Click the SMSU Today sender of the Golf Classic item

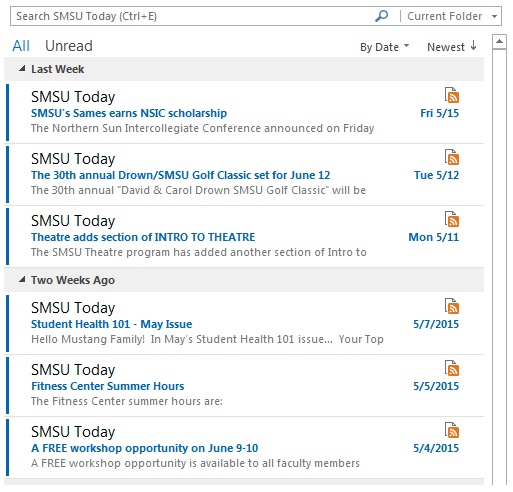click(x=73, y=159)
